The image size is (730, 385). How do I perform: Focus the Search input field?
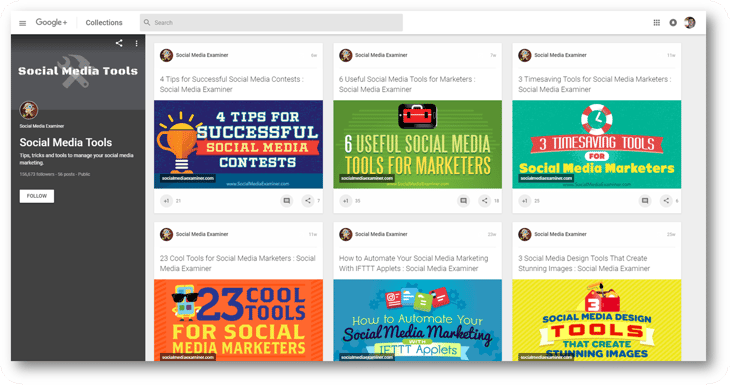[271, 22]
